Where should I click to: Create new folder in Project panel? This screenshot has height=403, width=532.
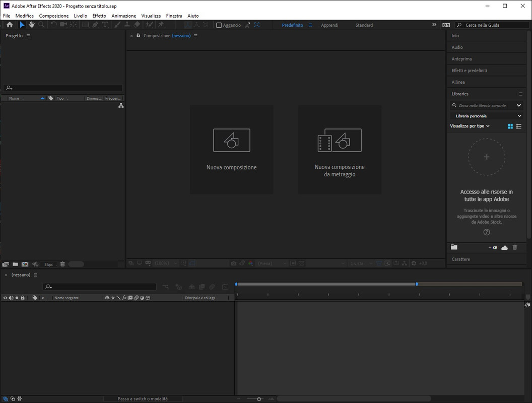[15, 264]
